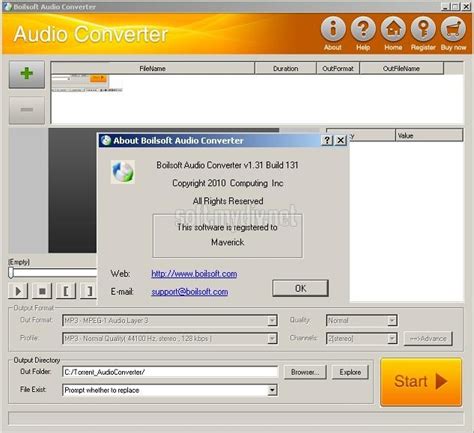474x433 pixels.
Task: Set start marker with left bracket button
Action: tap(66, 291)
